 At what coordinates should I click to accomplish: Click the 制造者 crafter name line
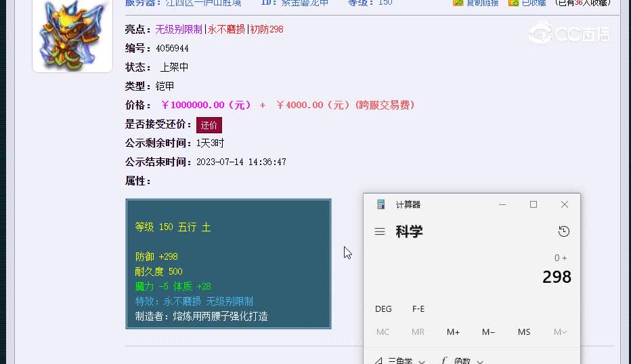(202, 316)
